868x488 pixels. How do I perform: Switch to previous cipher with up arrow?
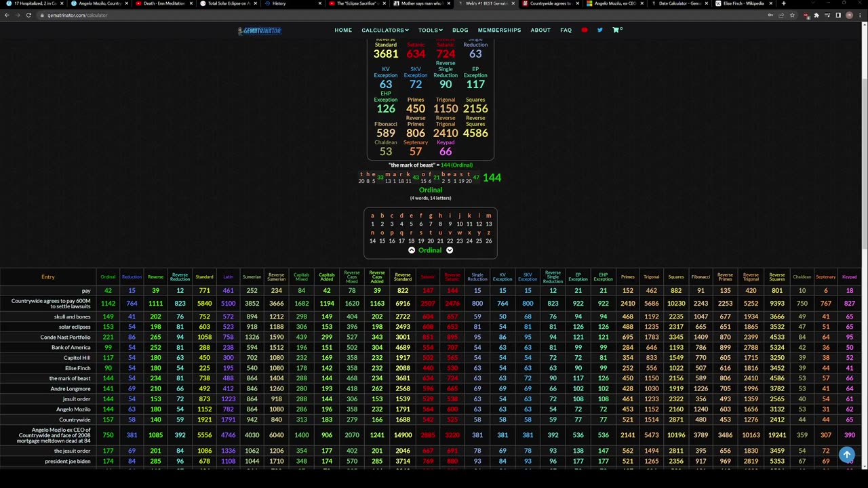click(x=412, y=250)
